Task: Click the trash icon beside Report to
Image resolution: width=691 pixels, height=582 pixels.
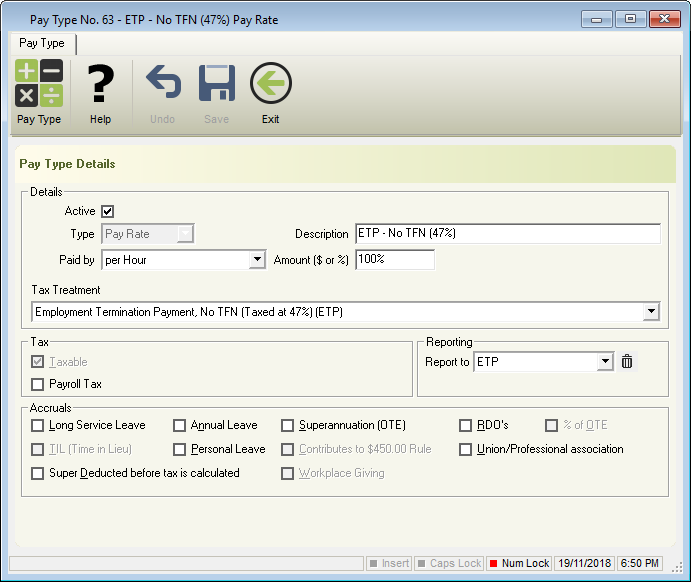Action: 627,362
